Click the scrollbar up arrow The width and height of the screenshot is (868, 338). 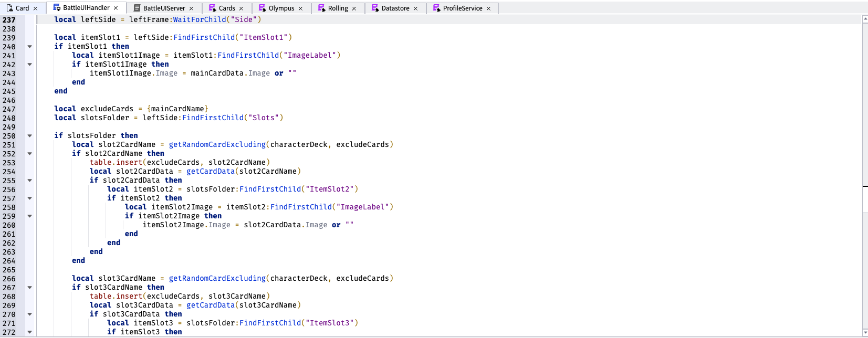[x=865, y=19]
